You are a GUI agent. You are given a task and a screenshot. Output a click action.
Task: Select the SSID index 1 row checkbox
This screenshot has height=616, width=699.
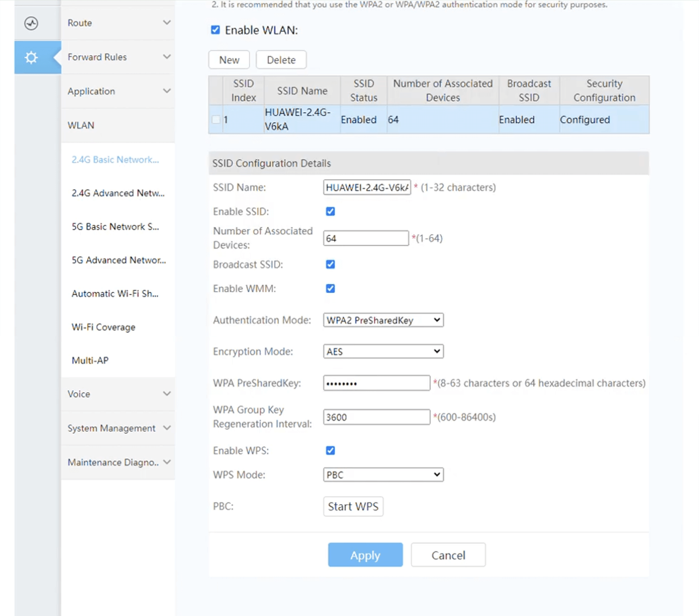point(216,120)
